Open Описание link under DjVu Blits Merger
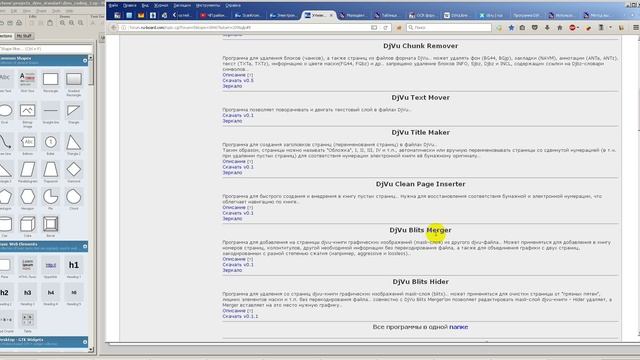The width and height of the screenshot is (640, 360). (x=234, y=259)
